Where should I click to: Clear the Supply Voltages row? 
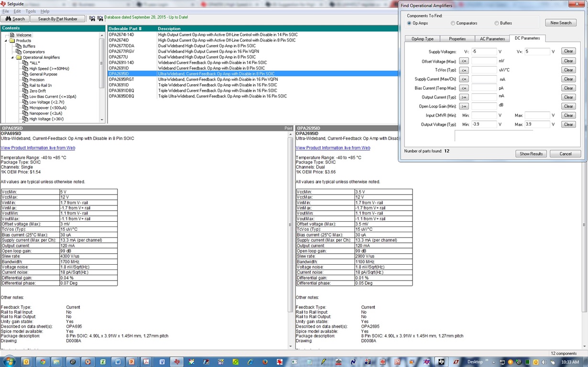tap(568, 51)
